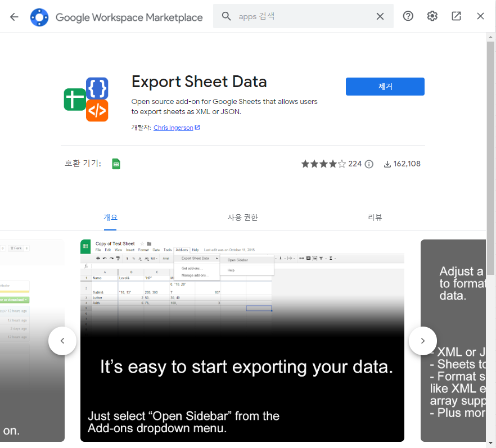
Task: Click the 224 ratings number
Action: 355,164
